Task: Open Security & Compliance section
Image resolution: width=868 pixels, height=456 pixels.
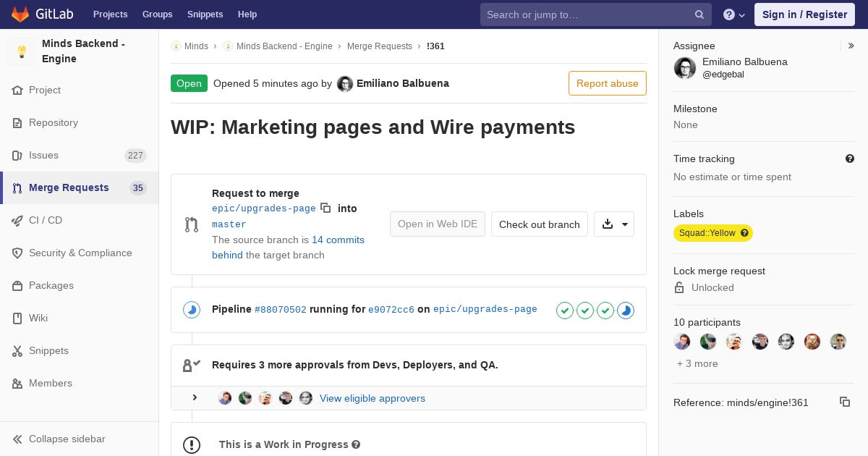Action: pos(79,253)
